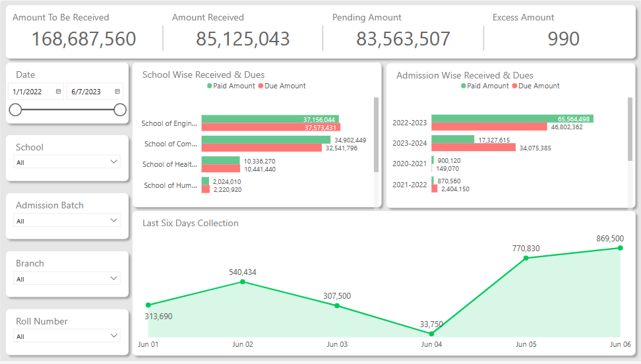The height and width of the screenshot is (364, 641).
Task: Select School of Com... paid amount bar
Action: [266, 140]
